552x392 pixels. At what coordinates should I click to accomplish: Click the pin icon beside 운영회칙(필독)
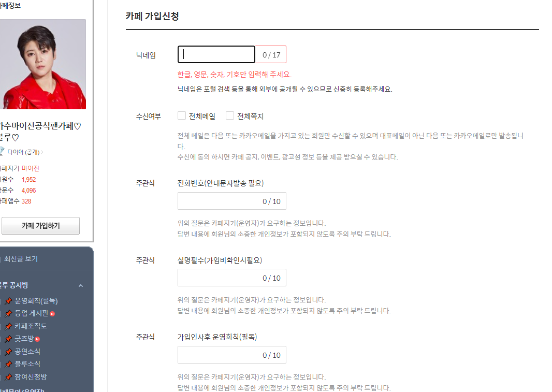tap(8, 301)
